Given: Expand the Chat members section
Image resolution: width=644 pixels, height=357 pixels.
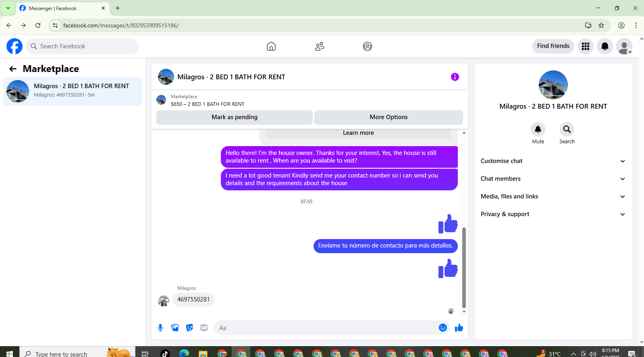Looking at the screenshot, I should 553,179.
